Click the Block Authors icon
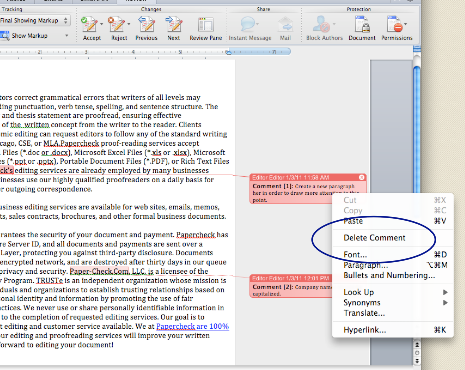465x370 pixels. (322, 24)
